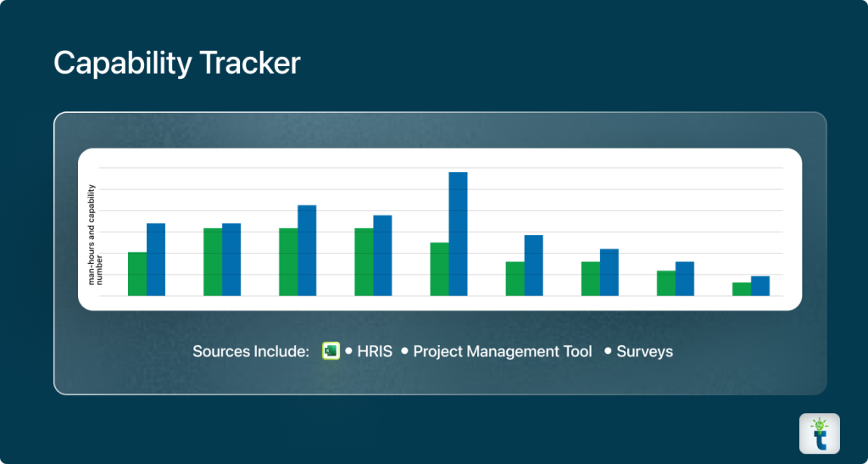Click the lightbulb logo in the bottom corner

819,433
